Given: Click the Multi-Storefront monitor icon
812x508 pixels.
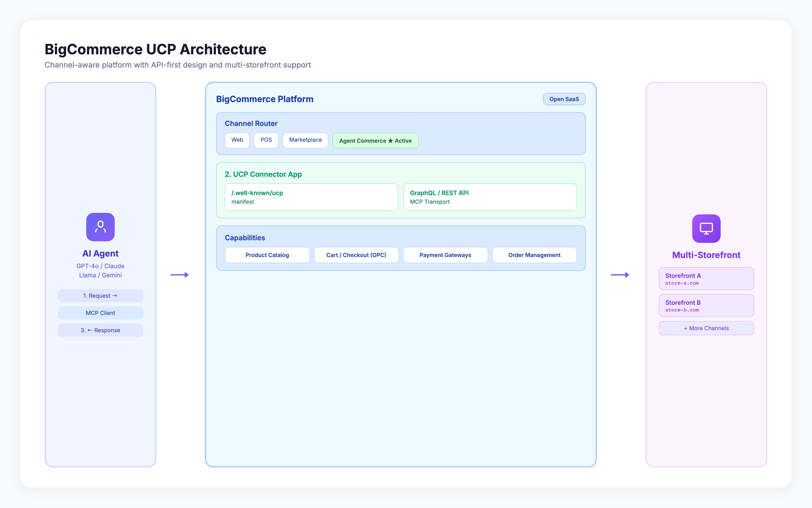Looking at the screenshot, I should tap(706, 228).
